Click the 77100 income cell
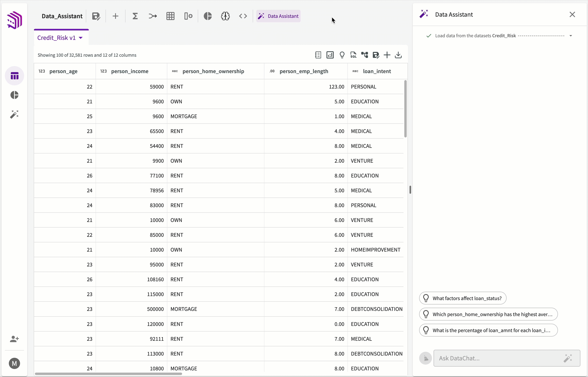This screenshot has width=588, height=377. click(x=131, y=175)
